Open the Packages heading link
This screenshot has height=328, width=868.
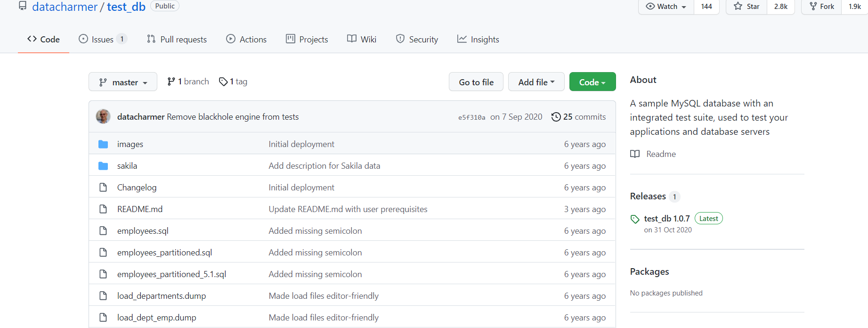(x=649, y=272)
